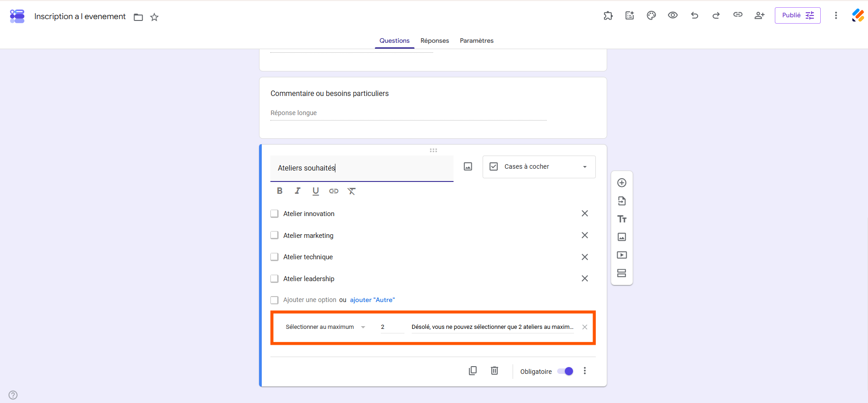Open question options three-dot menu
Screen dimensions: 868x403
coord(585,371)
